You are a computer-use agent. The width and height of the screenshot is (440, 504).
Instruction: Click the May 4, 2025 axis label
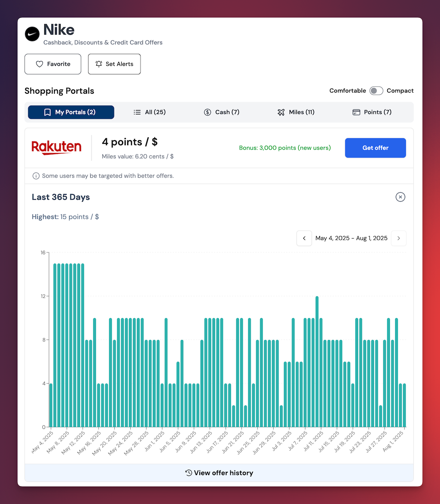[43, 442]
